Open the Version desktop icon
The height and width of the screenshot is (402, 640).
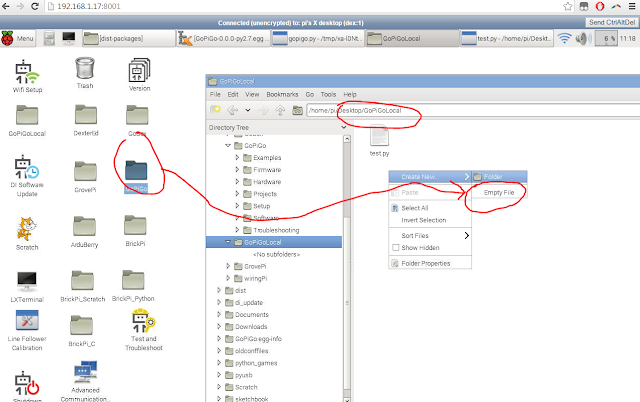pyautogui.click(x=140, y=74)
